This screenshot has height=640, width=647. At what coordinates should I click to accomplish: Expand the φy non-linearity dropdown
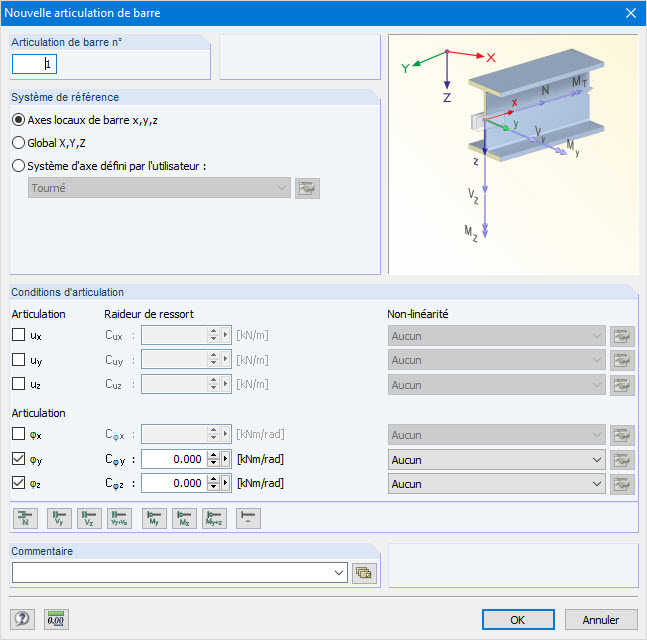pyautogui.click(x=496, y=460)
